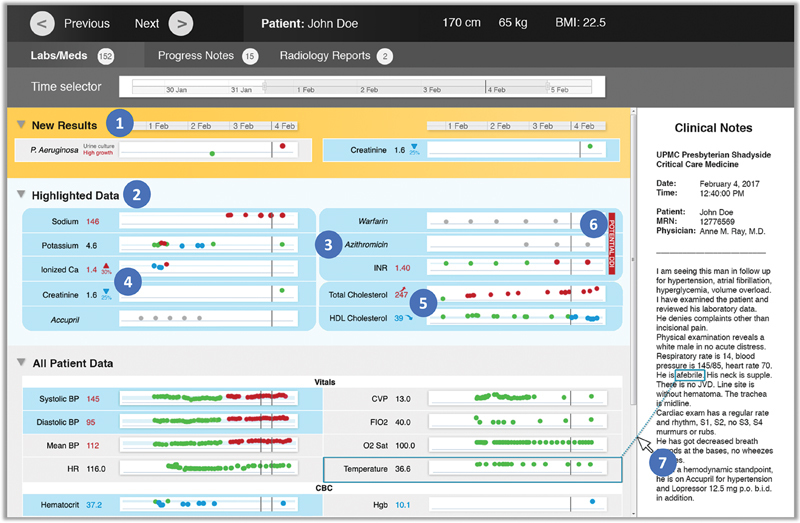Viewport: 800px width, 523px height.
Task: Select the FIO2 40.0 row
Action: (x=472, y=422)
